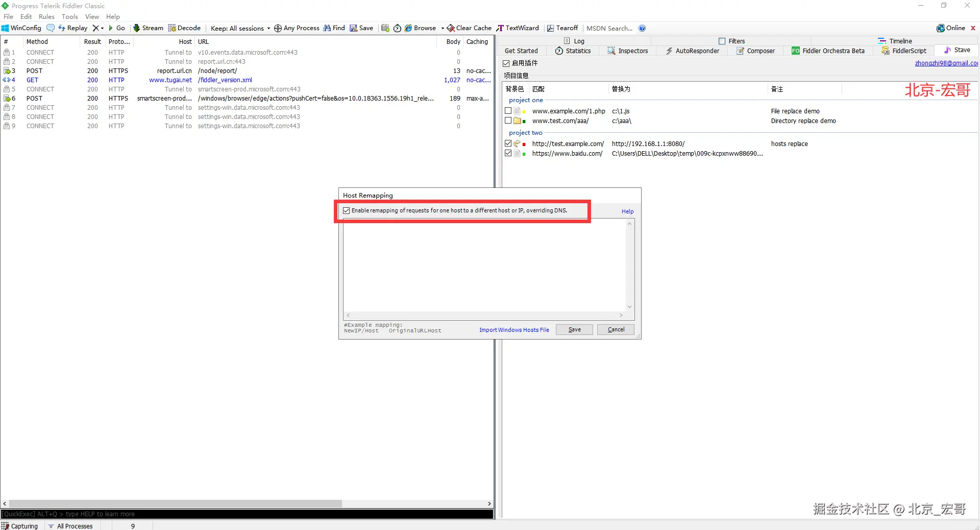This screenshot has height=530, width=980.
Task: Open the Browse dropdown arrow
Action: pyautogui.click(x=443, y=29)
